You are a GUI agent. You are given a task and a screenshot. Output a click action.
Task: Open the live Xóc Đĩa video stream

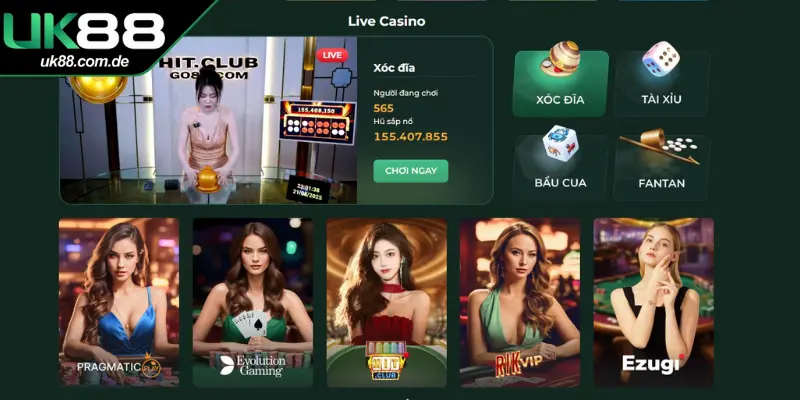[208, 120]
